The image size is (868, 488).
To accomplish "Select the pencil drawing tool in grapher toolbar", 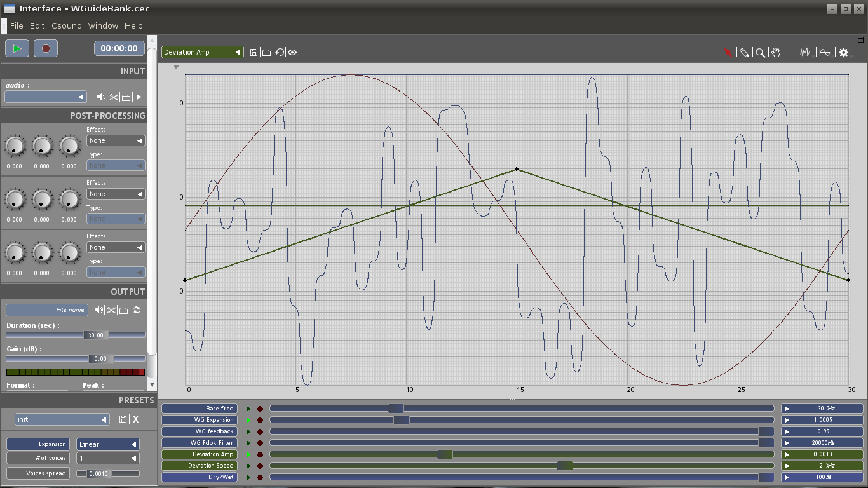I will (743, 53).
